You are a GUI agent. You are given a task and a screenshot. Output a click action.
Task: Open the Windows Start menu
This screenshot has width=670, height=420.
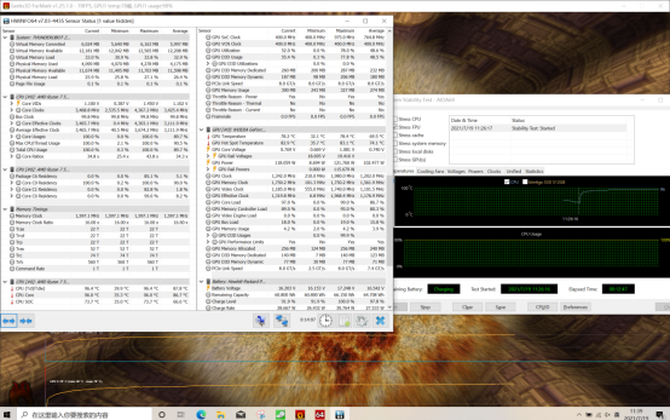(9, 413)
